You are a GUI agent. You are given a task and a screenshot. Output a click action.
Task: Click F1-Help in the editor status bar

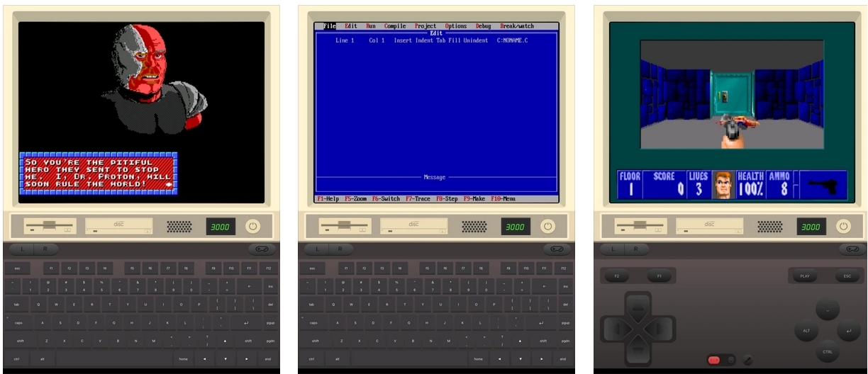tap(328, 199)
